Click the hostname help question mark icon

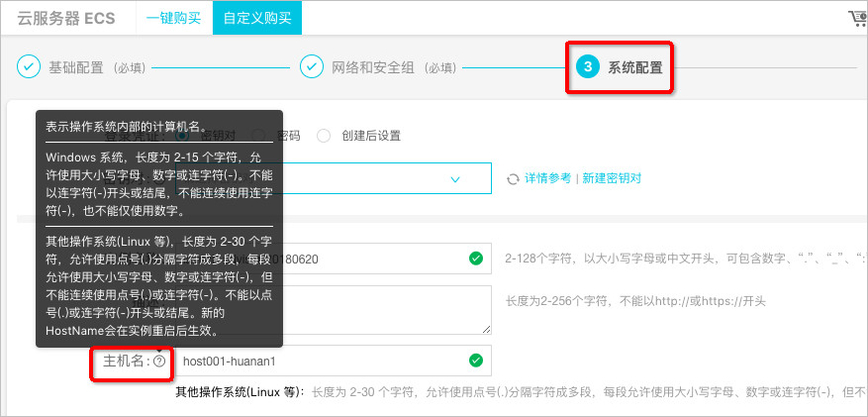pyautogui.click(x=159, y=362)
